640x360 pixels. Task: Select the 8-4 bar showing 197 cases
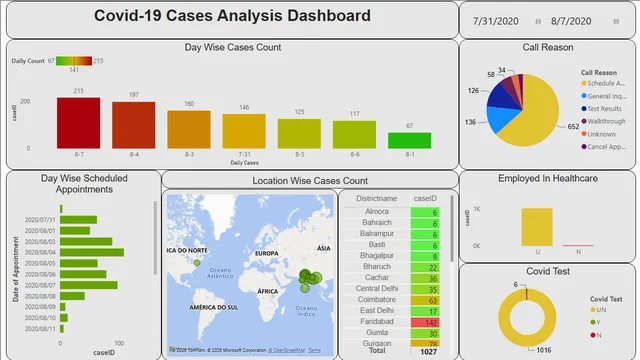click(133, 125)
